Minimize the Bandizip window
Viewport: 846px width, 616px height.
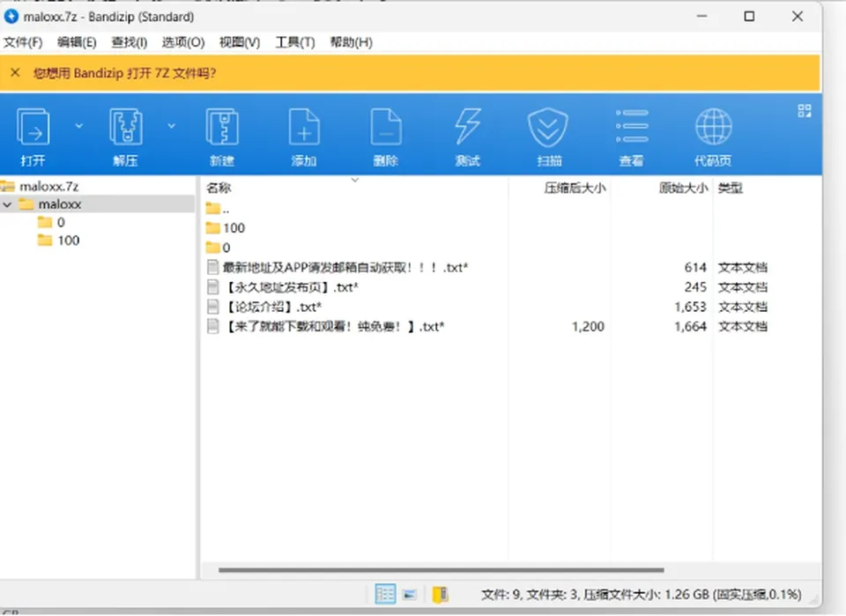click(701, 17)
